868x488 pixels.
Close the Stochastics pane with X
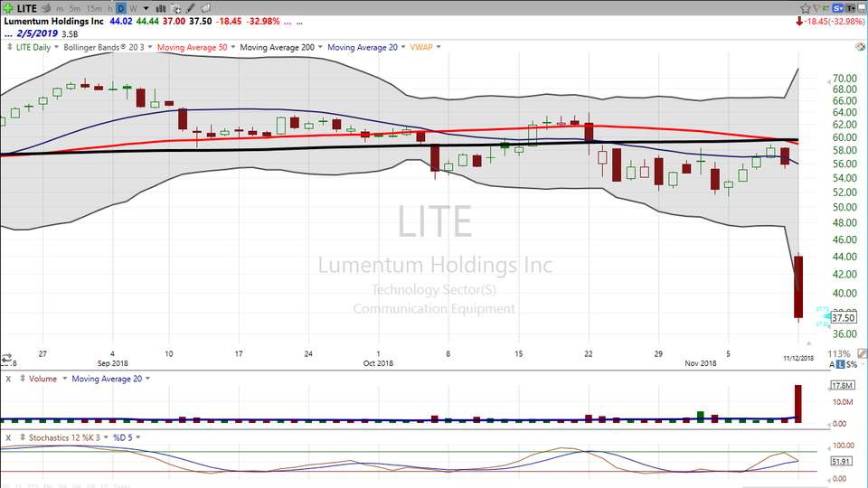tap(8, 437)
